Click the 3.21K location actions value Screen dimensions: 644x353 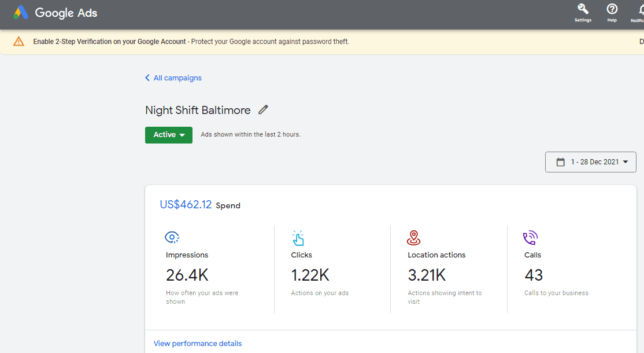click(x=427, y=275)
